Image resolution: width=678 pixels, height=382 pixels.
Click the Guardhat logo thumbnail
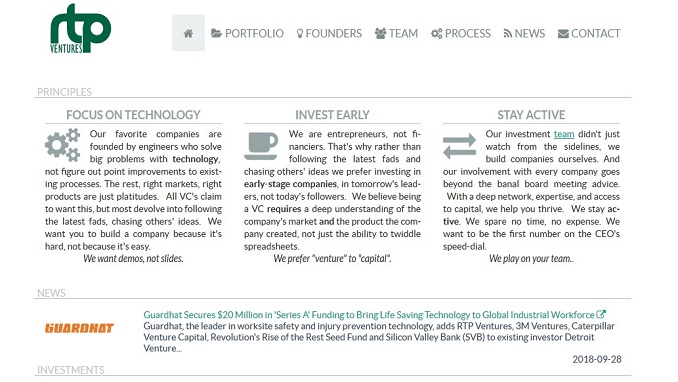(x=79, y=328)
